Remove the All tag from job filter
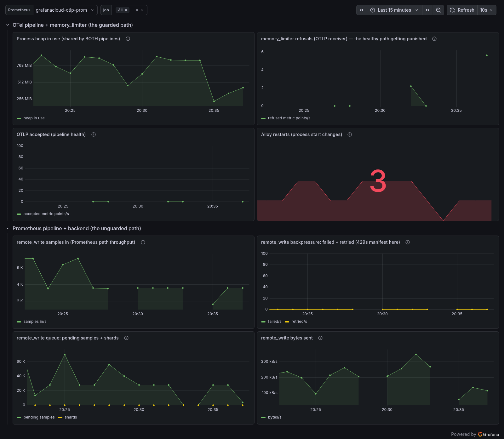 126,10
